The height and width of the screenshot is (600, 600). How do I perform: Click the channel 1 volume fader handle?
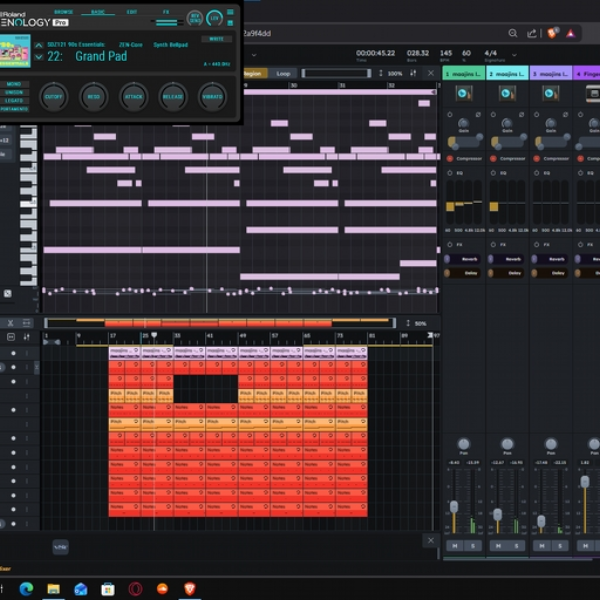coord(454,507)
